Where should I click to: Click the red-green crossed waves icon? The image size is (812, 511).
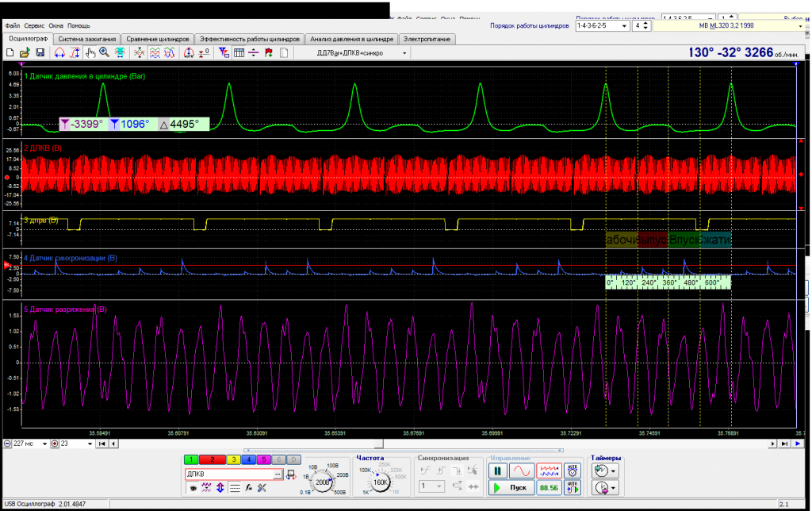click(x=139, y=53)
